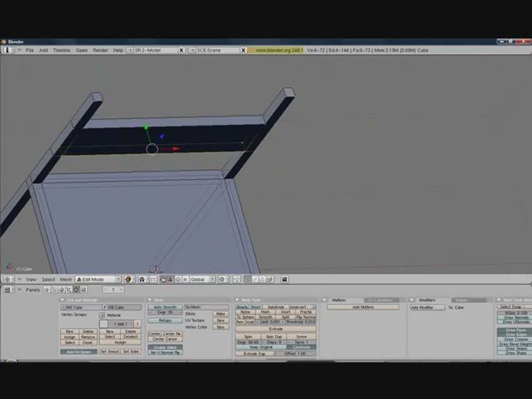Click the Extrude button
The width and height of the screenshot is (532, 399).
tap(275, 329)
